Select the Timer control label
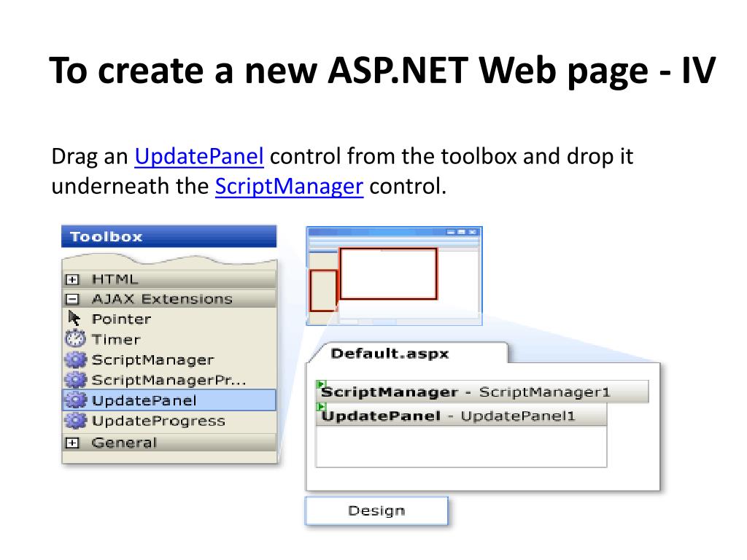 116,340
